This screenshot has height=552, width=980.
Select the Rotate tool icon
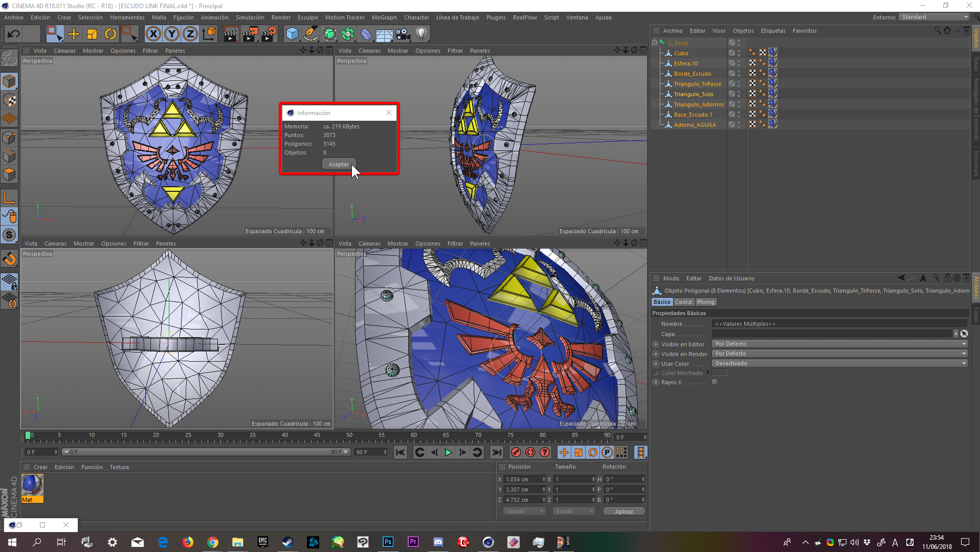pos(110,34)
